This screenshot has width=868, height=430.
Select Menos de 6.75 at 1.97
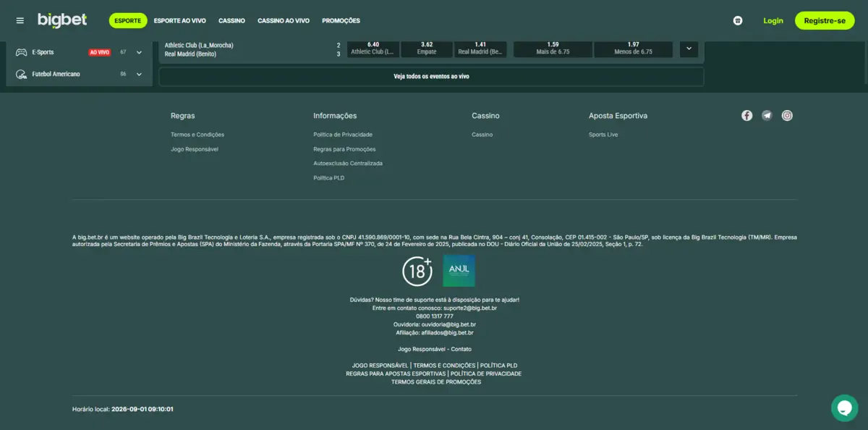pyautogui.click(x=634, y=49)
